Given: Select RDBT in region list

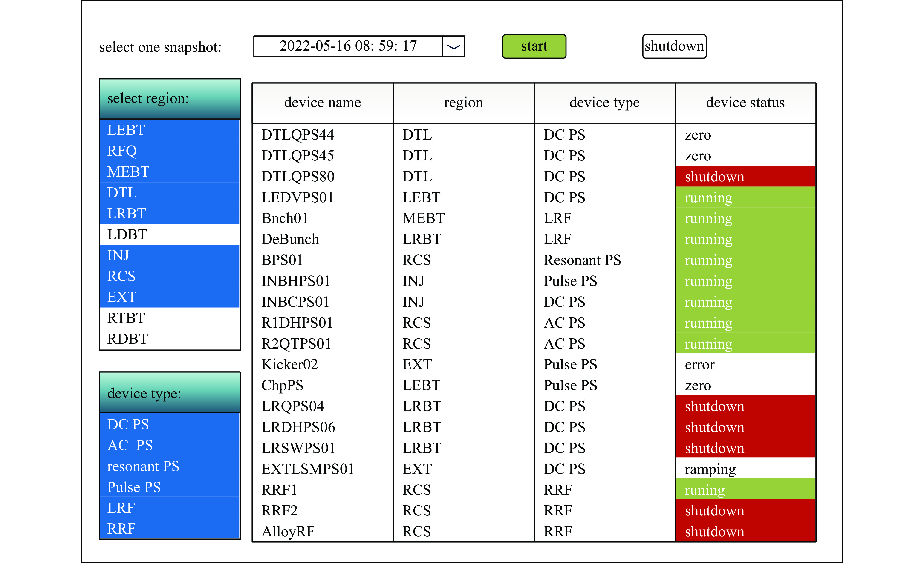Looking at the screenshot, I should point(170,339).
